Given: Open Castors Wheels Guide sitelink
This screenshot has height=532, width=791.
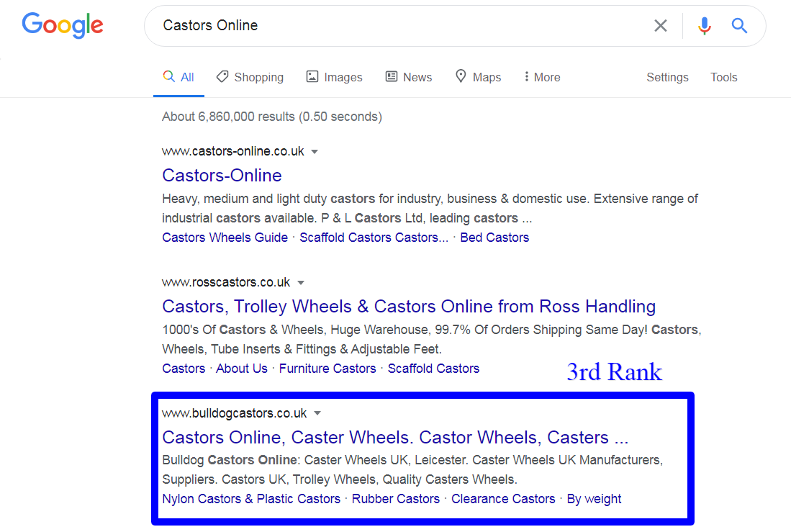Looking at the screenshot, I should [x=225, y=238].
